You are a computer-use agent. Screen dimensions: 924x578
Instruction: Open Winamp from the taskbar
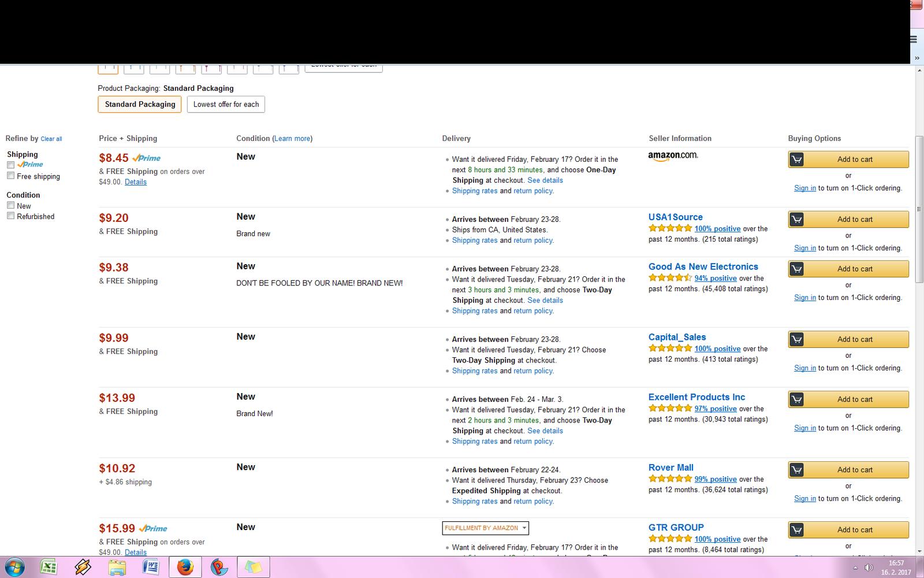[83, 567]
